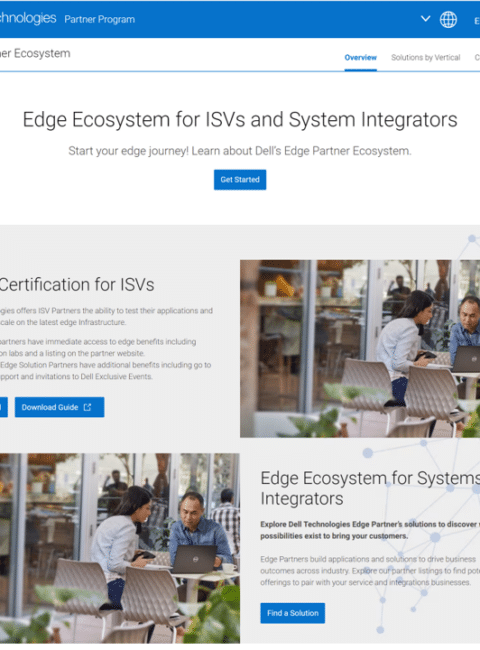480x650 pixels.
Task: Click the Certification for ISVs heading
Action: 77,284
